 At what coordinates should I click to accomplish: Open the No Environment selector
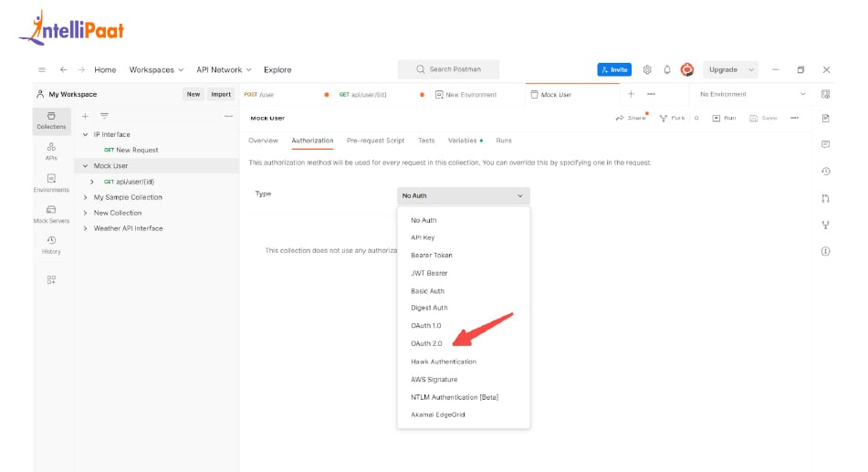752,94
